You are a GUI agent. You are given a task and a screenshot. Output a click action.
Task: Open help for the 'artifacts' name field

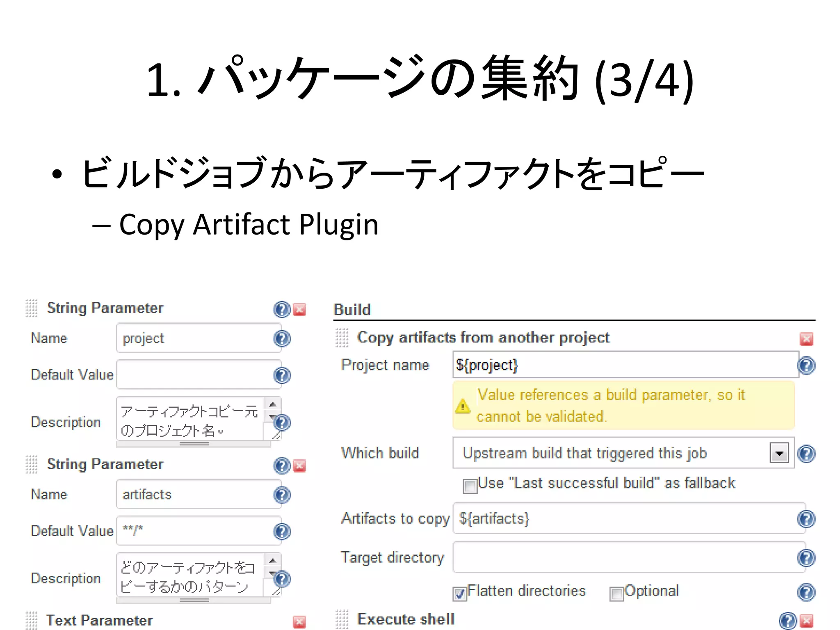(282, 495)
